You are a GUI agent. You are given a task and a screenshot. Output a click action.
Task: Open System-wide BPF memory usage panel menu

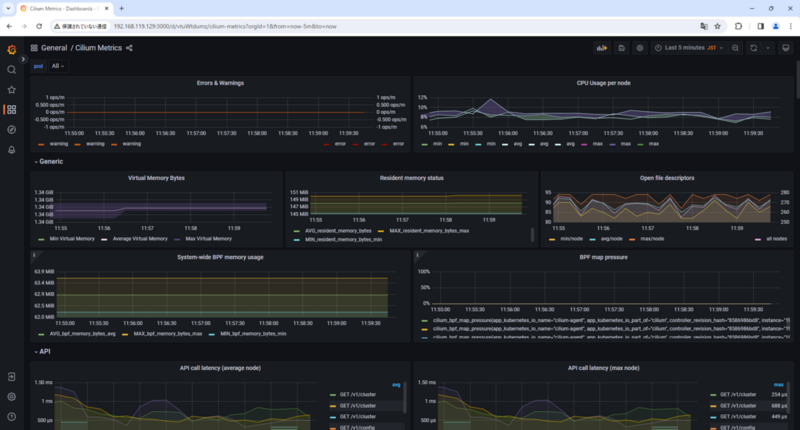pos(220,257)
